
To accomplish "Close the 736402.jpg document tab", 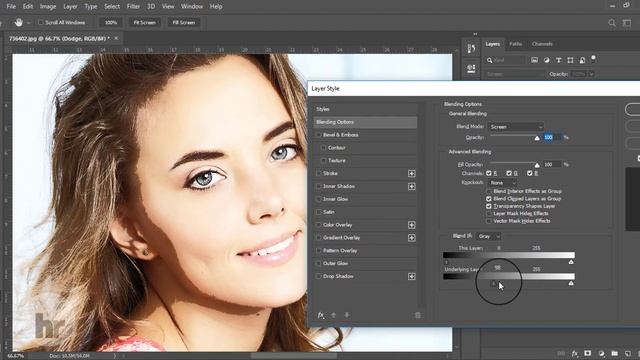I will (x=116, y=38).
